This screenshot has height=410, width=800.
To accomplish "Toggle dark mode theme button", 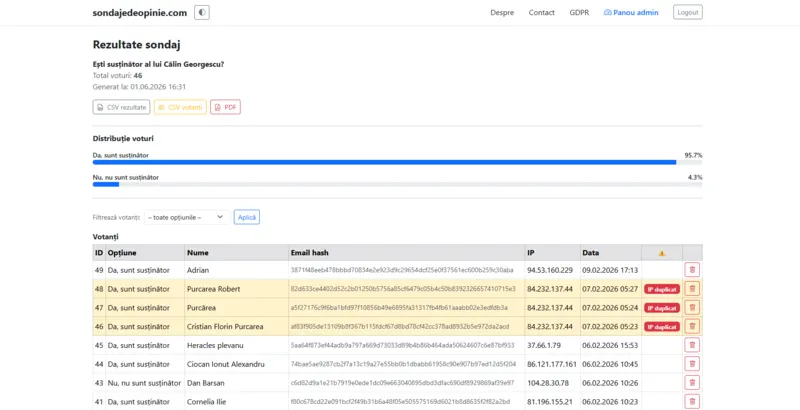I will [x=202, y=12].
